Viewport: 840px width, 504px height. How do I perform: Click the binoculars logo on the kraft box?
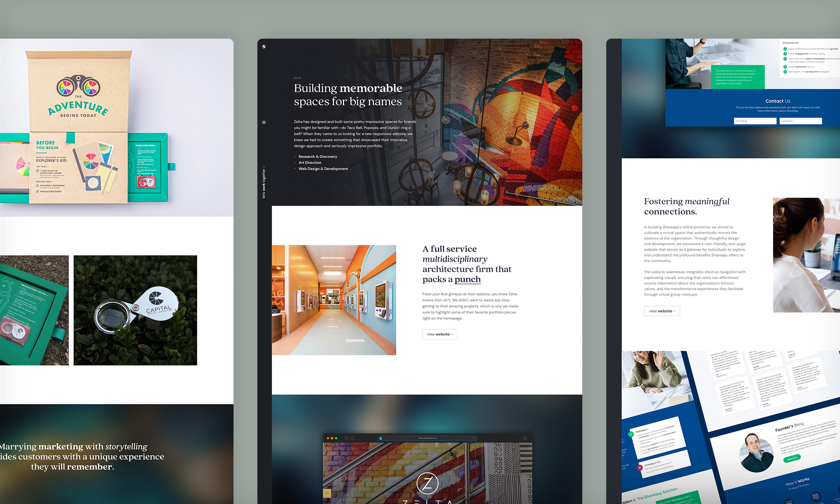[x=78, y=86]
